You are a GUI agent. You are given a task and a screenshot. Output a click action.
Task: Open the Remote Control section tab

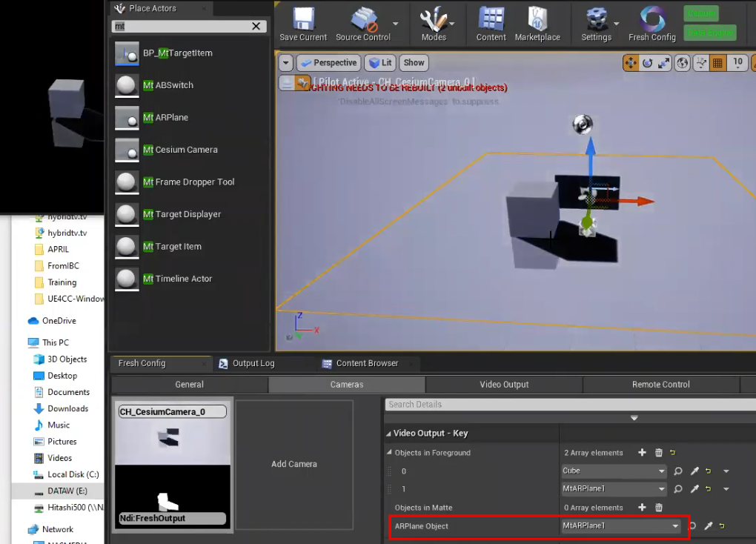tap(661, 385)
